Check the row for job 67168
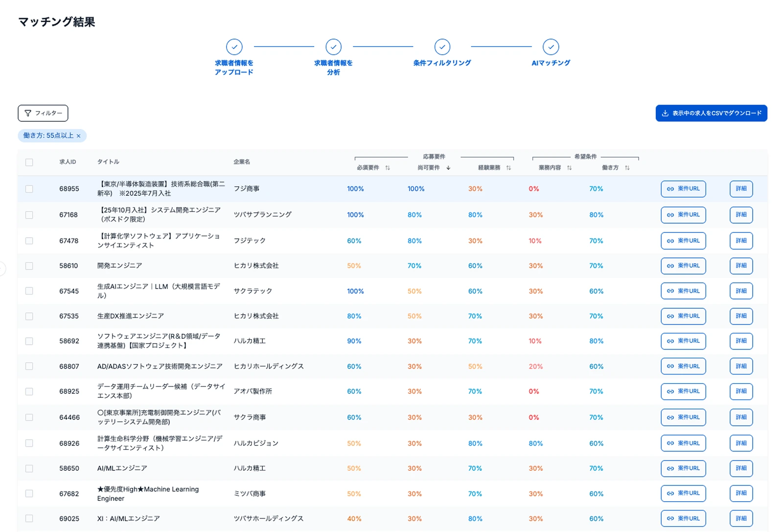The height and width of the screenshot is (532, 783). coord(29,215)
